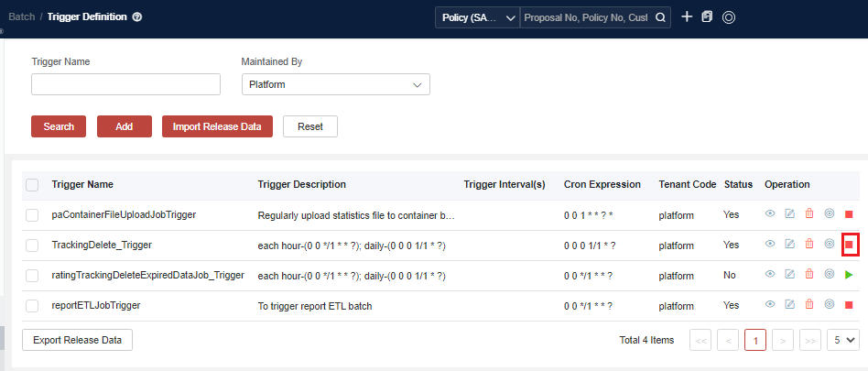This screenshot has width=868, height=371.
Task: Delete the reportETLJobTrigger entry
Action: pos(809,304)
